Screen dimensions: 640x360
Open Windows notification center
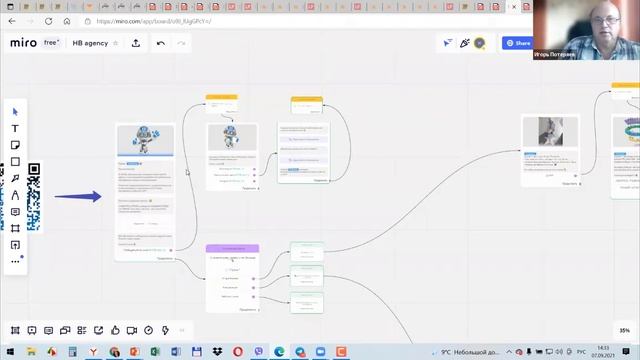click(x=626, y=351)
